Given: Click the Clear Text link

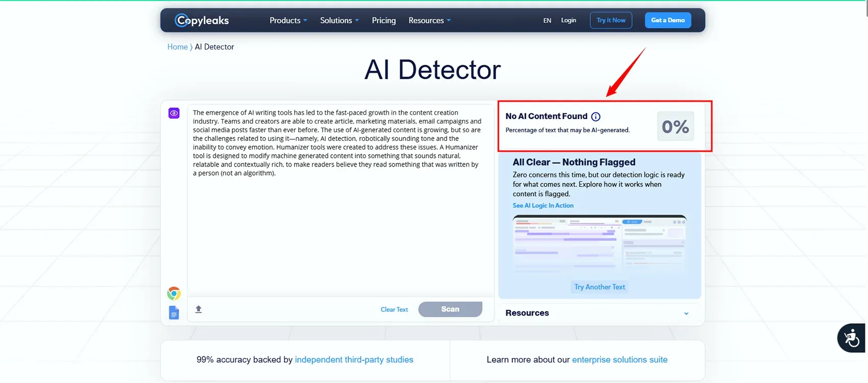Looking at the screenshot, I should coord(394,309).
